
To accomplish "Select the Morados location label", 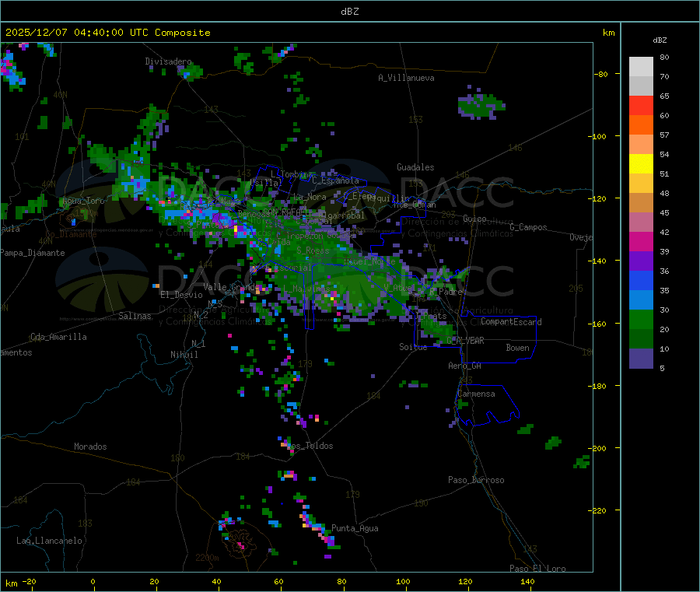I will click(90, 447).
